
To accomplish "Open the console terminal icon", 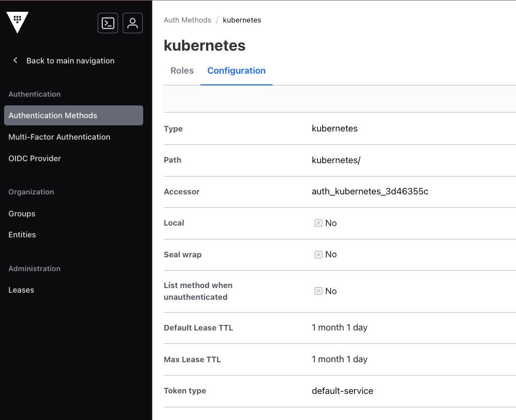I will point(108,23).
